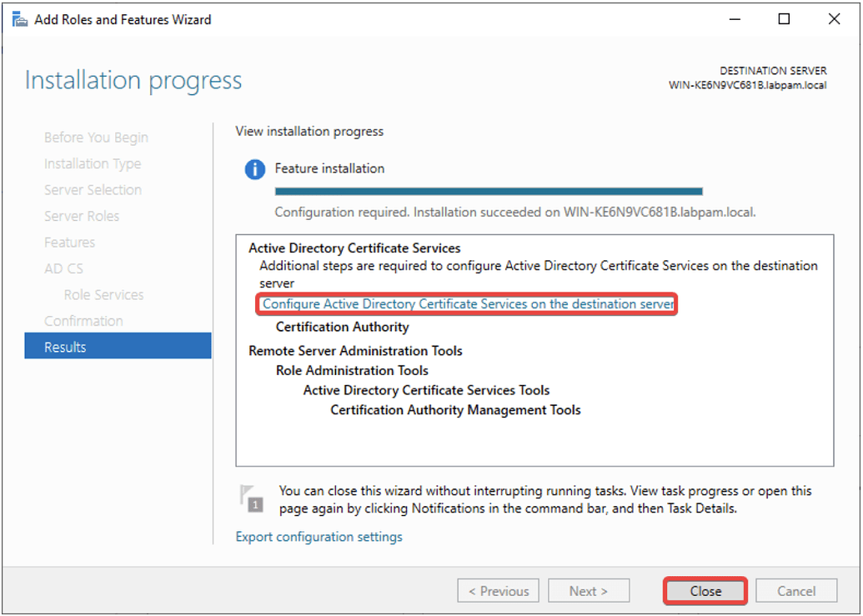The image size is (863, 616).
Task: Click the Close button
Action: (704, 590)
